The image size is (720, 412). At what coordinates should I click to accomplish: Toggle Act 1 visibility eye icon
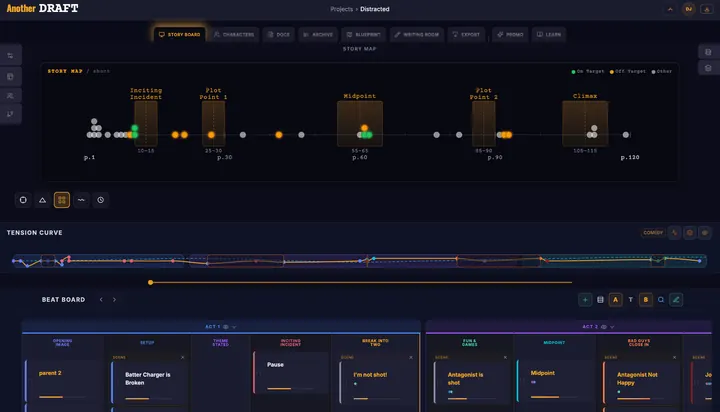click(x=226, y=327)
